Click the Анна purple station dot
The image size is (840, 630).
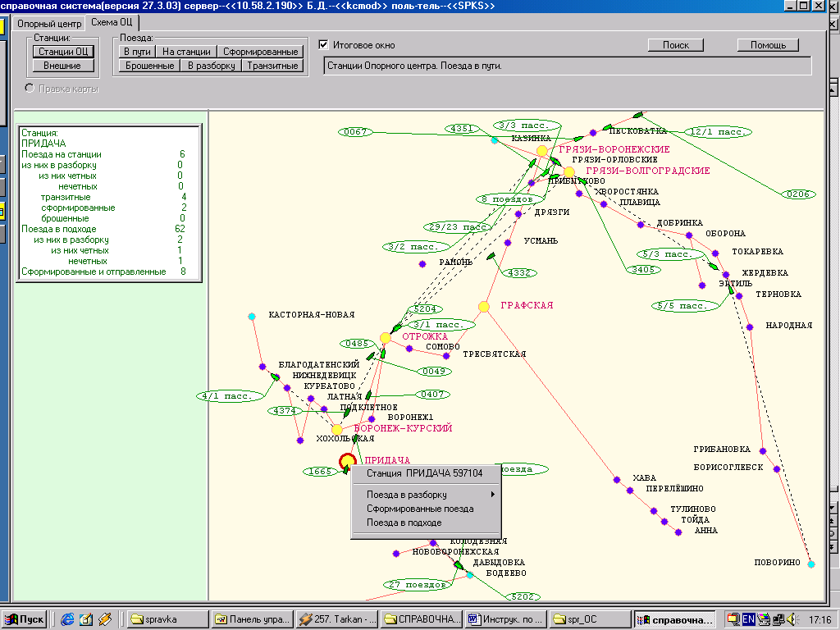click(x=678, y=532)
